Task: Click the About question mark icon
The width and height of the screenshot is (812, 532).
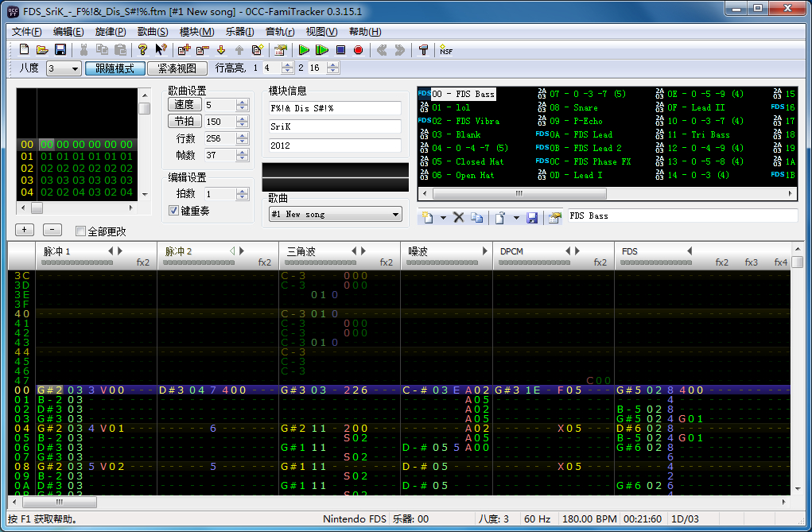Action: pyautogui.click(x=142, y=50)
